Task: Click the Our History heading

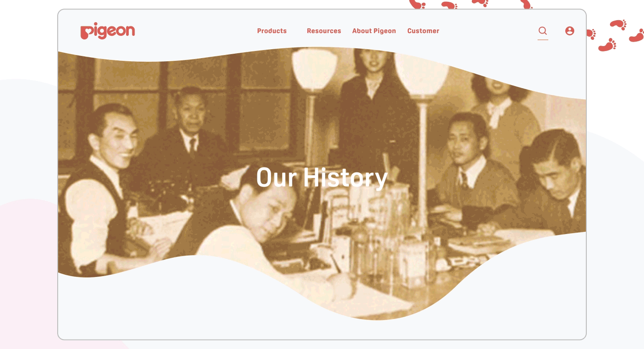Action: (322, 178)
